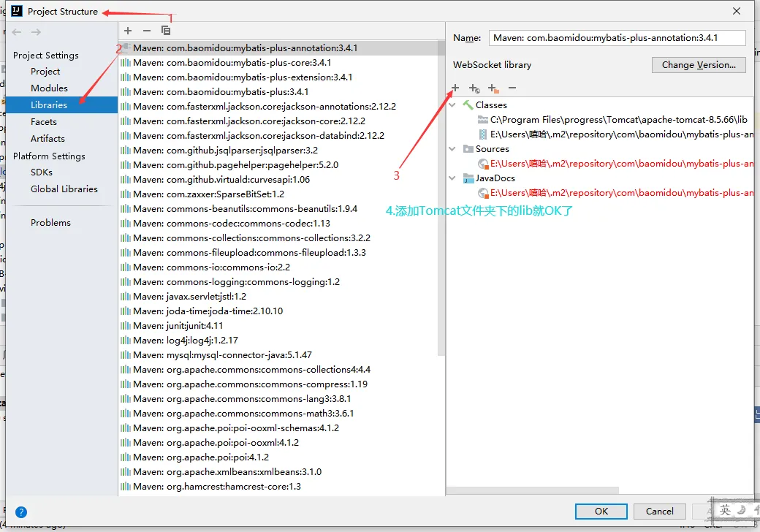The image size is (760, 532).
Task: Click the exclude root icon
Action: 493,88
